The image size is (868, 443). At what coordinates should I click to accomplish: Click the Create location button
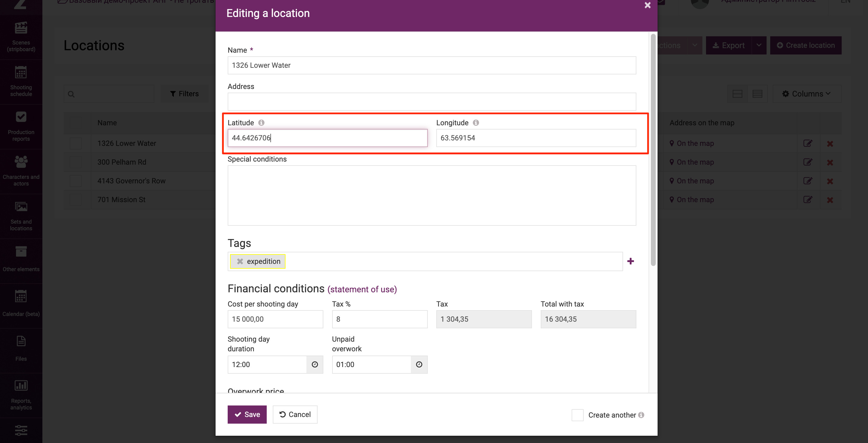pos(806,45)
